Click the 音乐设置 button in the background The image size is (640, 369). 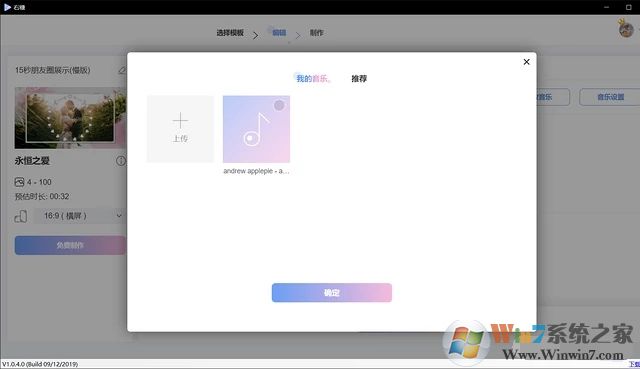point(610,97)
